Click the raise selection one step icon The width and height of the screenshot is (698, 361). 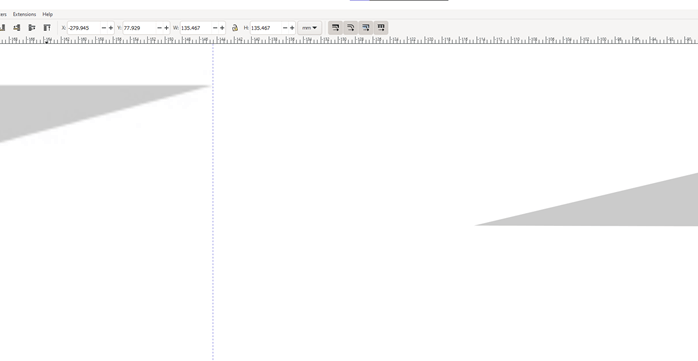(32, 28)
